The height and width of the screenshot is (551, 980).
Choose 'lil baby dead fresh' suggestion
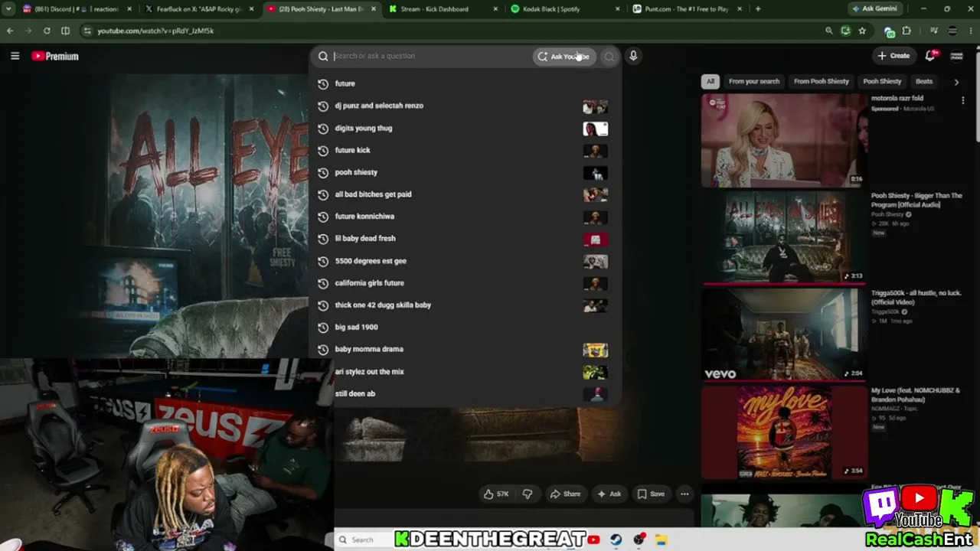465,239
